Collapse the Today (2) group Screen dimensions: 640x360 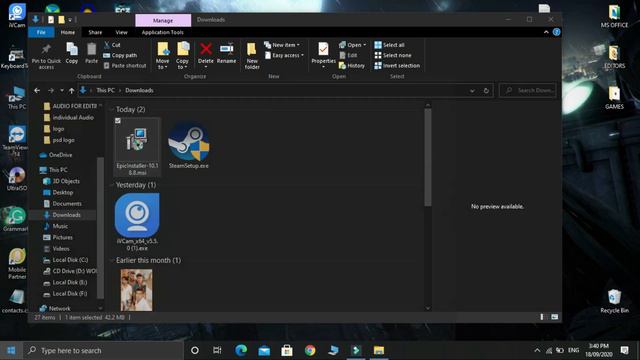click(x=112, y=109)
